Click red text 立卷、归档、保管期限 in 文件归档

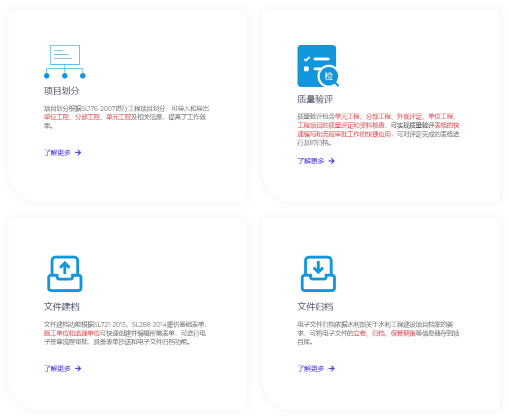point(384,333)
